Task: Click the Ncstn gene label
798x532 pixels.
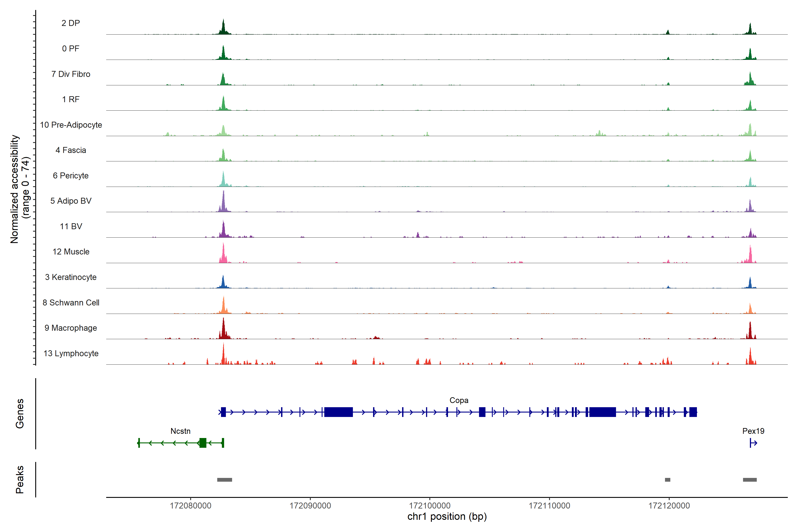Action: pyautogui.click(x=180, y=431)
